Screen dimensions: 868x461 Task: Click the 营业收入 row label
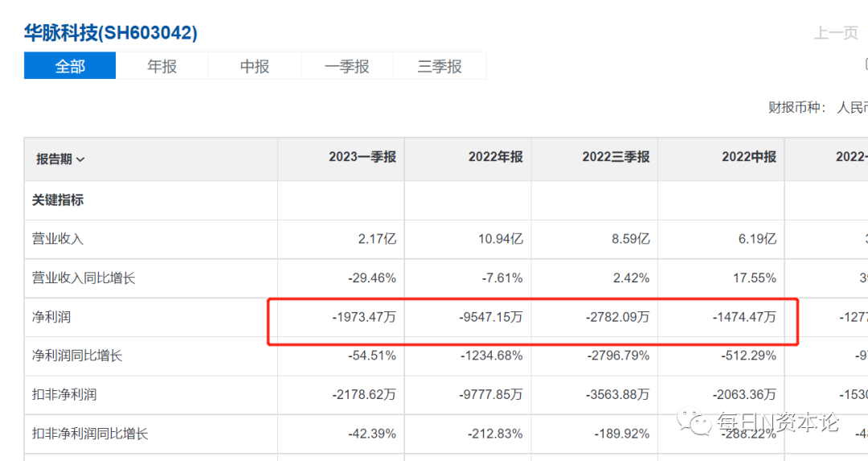(x=58, y=239)
